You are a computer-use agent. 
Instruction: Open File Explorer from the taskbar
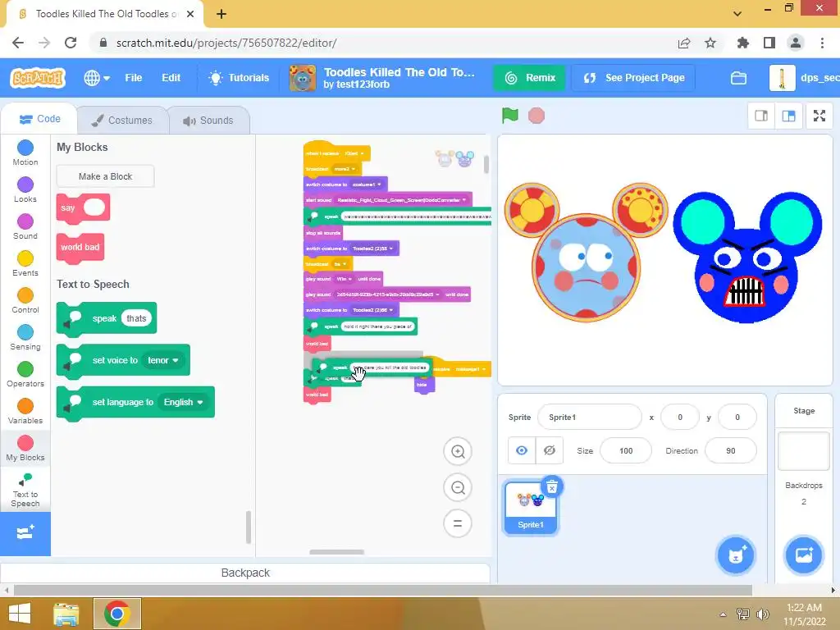[x=66, y=614]
